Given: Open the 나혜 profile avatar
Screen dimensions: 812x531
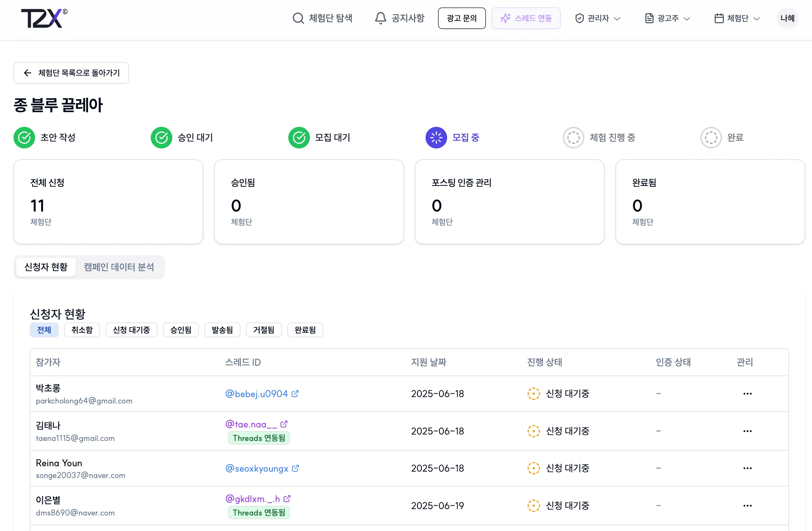Looking at the screenshot, I should pyautogui.click(x=787, y=18).
